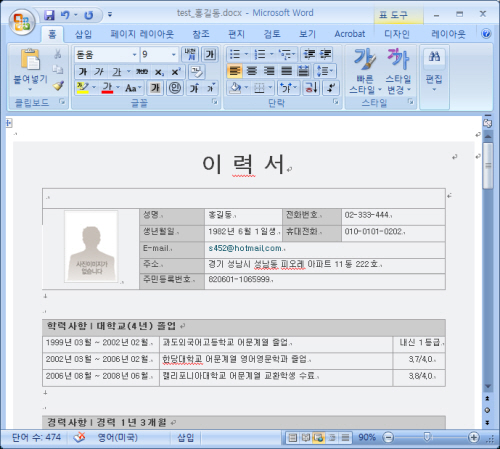Click the vertical scrollbar thumb
This screenshot has height=449, width=500.
[x=488, y=166]
